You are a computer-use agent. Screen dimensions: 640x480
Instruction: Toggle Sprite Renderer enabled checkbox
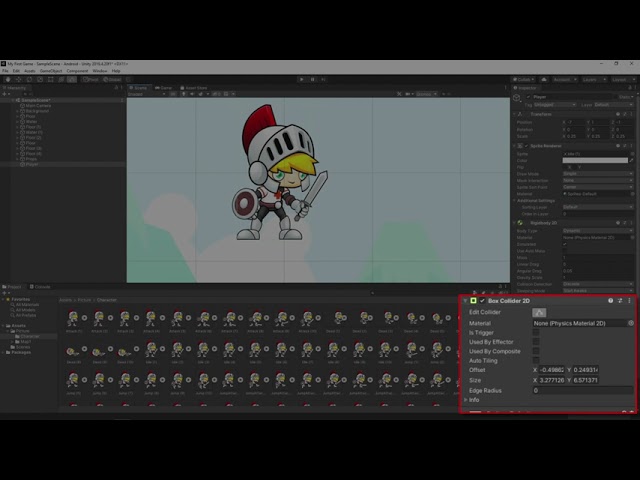[527, 146]
